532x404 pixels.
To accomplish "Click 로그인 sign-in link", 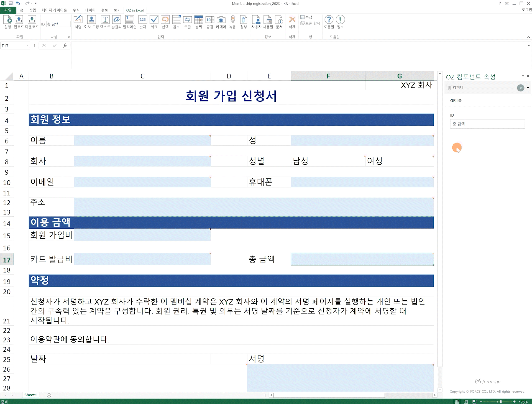I will pyautogui.click(x=527, y=10).
